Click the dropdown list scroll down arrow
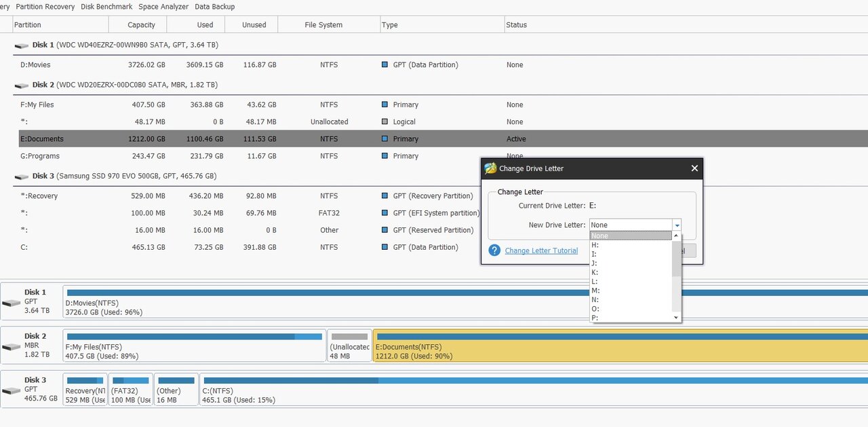The height and width of the screenshot is (427, 868). pos(676,318)
